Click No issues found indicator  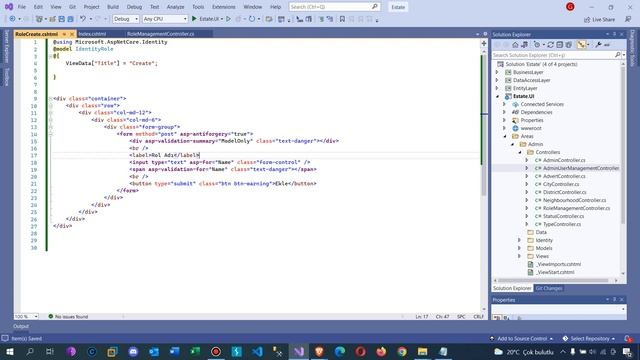[x=68, y=316]
